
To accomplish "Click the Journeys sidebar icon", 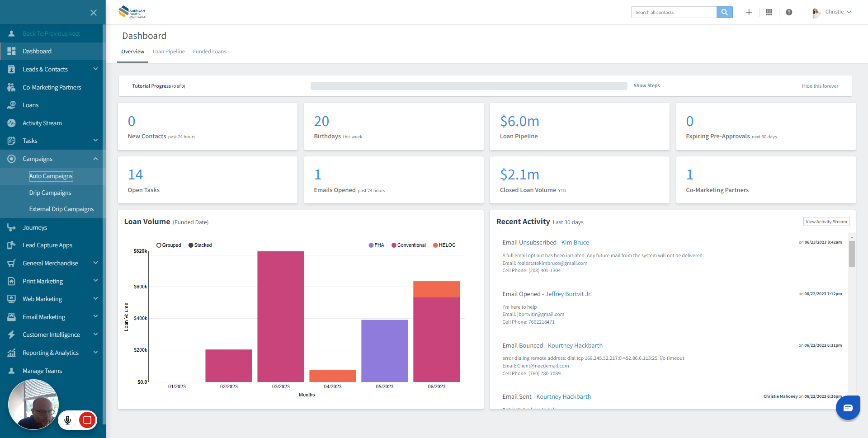I will (x=12, y=227).
